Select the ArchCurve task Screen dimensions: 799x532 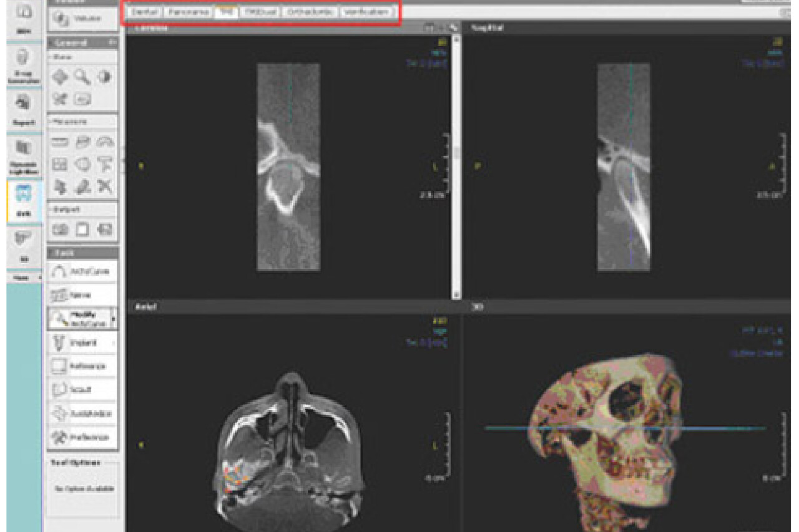82,272
